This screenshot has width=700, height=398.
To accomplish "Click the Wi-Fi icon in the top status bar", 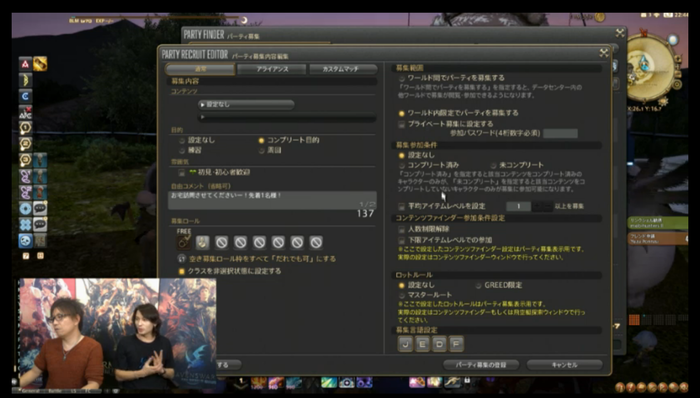I will pos(657,15).
